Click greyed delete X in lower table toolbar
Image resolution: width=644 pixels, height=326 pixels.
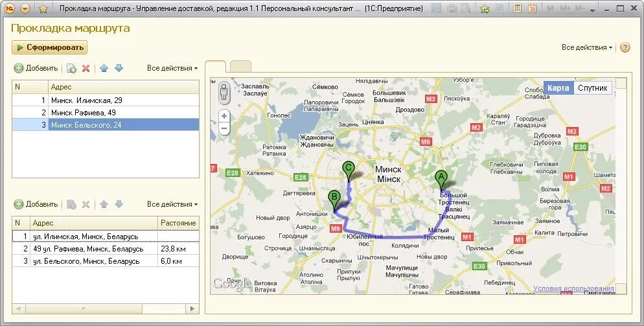[86, 204]
